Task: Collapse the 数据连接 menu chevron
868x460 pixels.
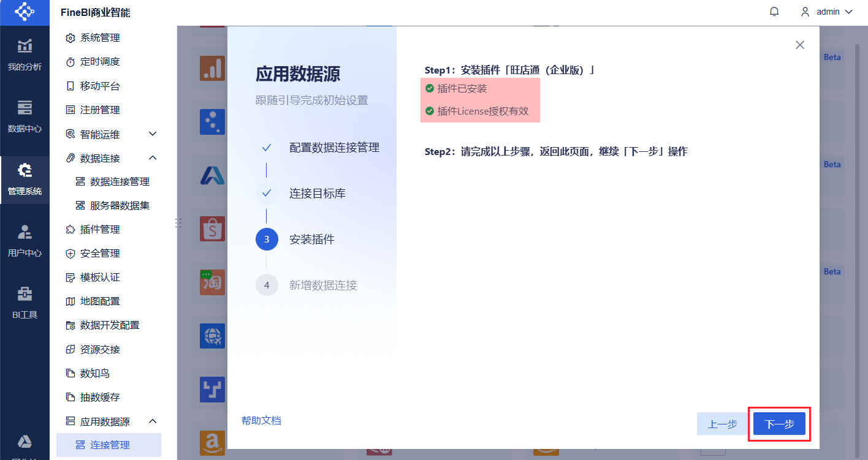Action: (153, 158)
